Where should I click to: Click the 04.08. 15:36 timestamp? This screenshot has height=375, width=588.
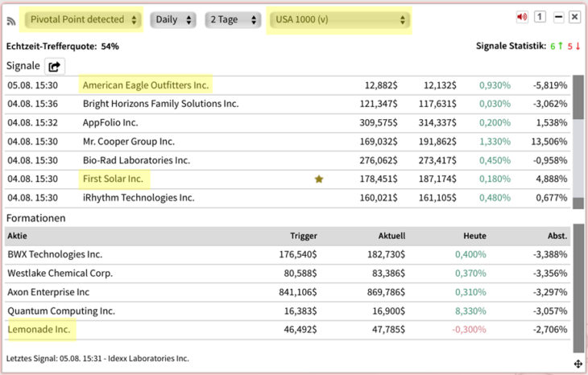(x=33, y=104)
